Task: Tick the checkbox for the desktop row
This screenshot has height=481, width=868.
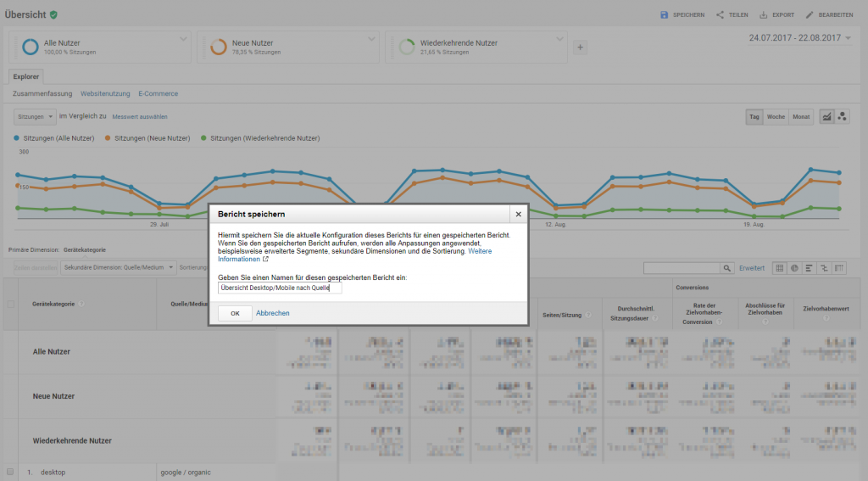Action: [x=10, y=473]
